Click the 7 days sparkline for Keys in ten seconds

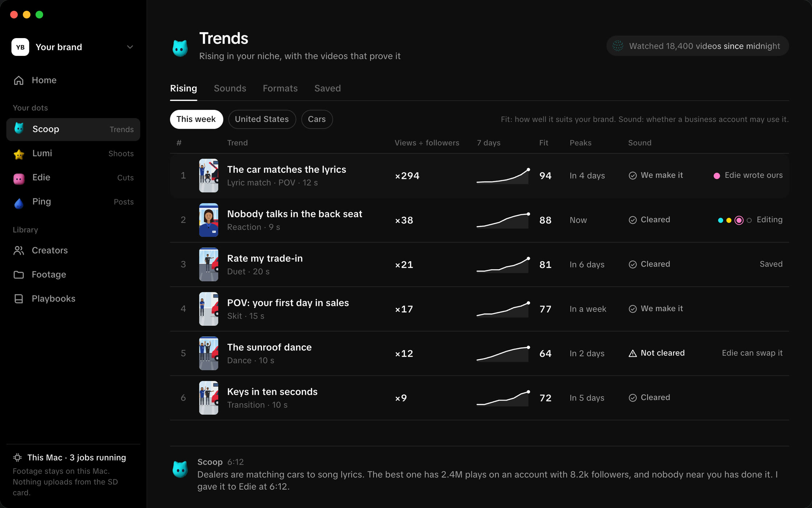tap(503, 398)
